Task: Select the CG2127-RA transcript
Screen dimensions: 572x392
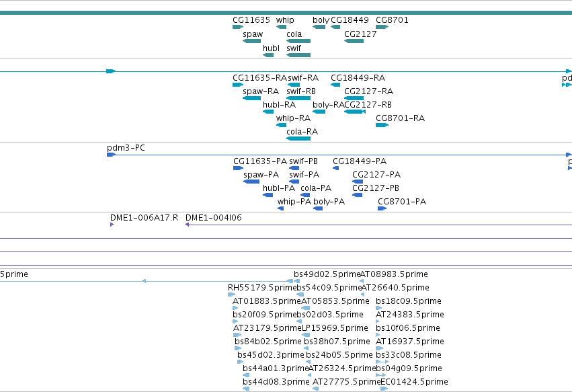Action: click(354, 98)
